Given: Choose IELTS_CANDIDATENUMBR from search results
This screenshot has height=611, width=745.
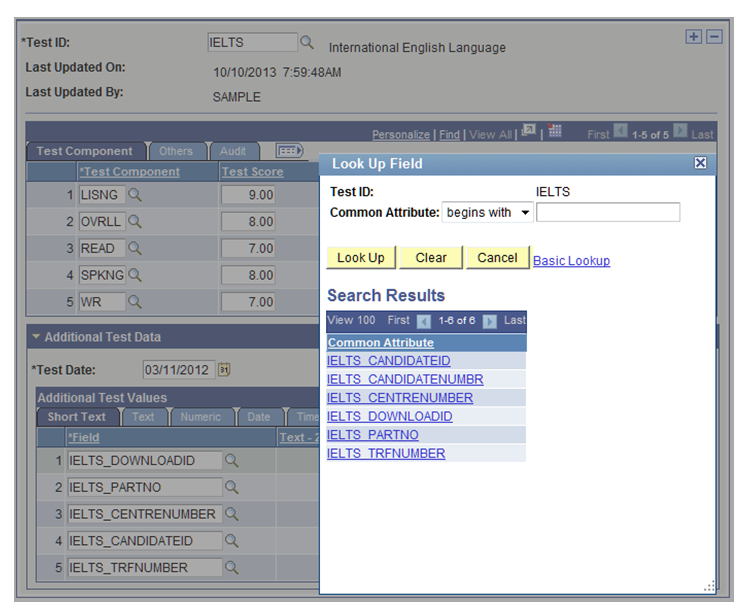Looking at the screenshot, I should 405,380.
